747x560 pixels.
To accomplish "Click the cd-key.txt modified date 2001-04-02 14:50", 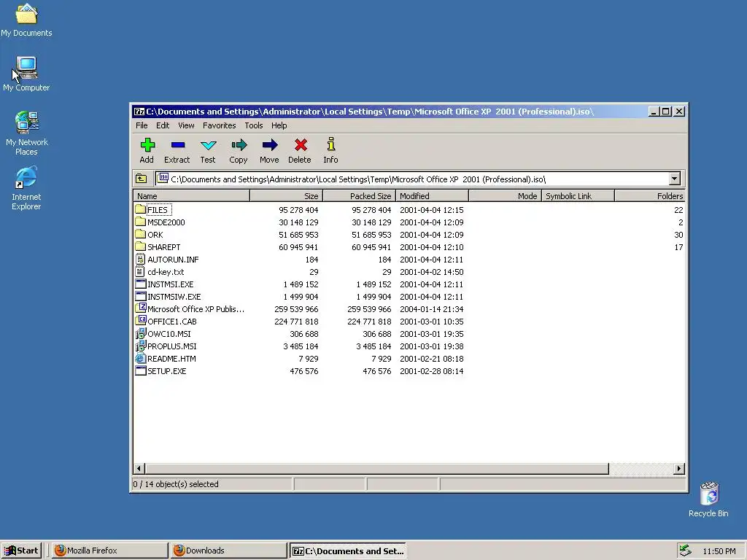I will [432, 272].
